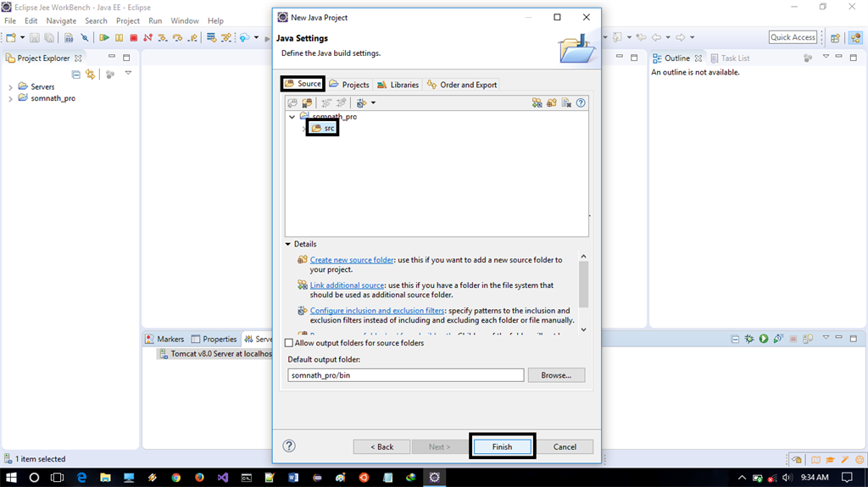Click the Debug server icon in Servers view

pos(749,339)
